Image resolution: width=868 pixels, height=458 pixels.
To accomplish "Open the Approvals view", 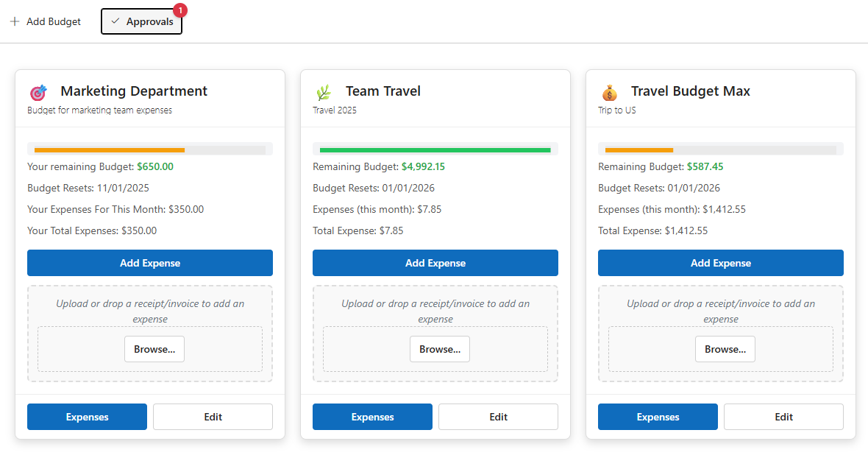I will 141,21.
